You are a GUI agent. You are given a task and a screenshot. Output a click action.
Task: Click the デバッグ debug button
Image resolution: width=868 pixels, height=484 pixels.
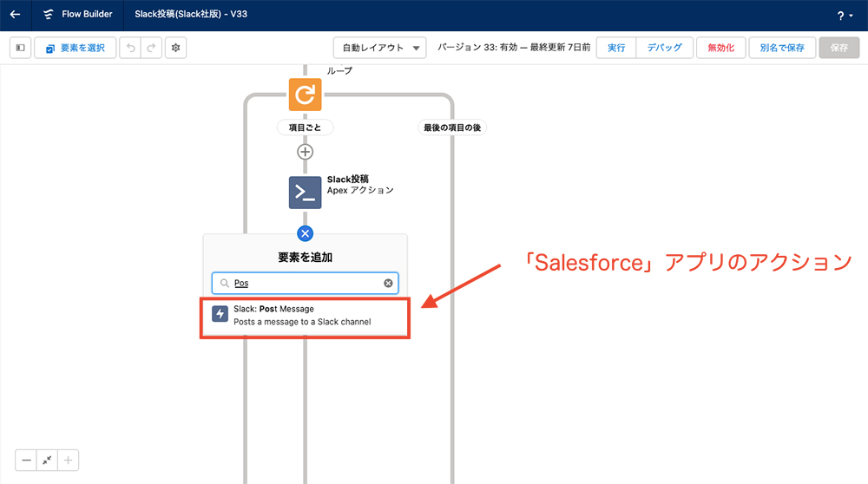click(664, 48)
